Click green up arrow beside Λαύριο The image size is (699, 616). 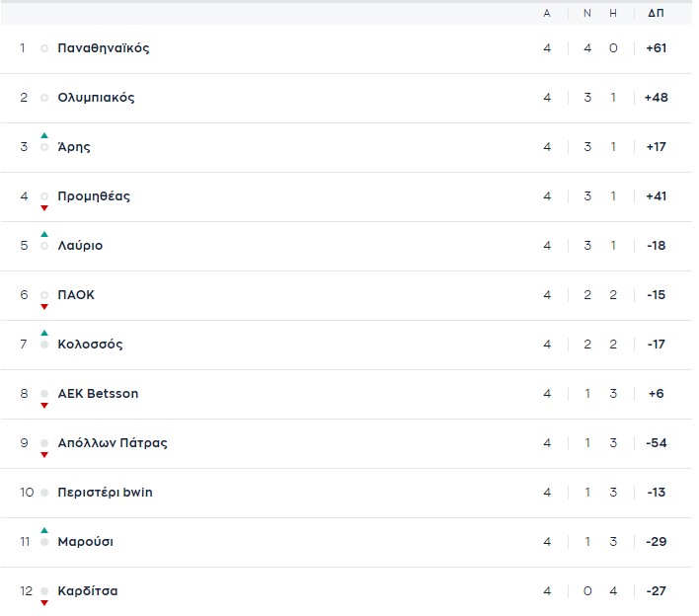(44, 234)
